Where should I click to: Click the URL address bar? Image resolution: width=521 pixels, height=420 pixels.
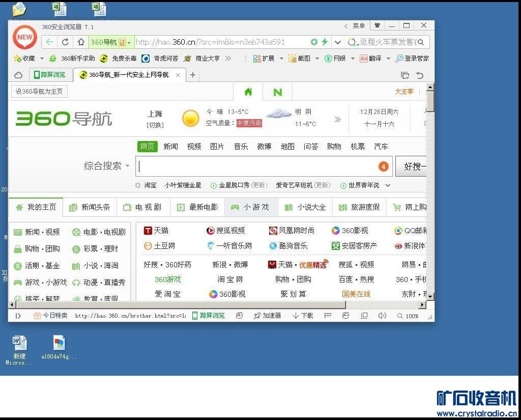(x=220, y=42)
